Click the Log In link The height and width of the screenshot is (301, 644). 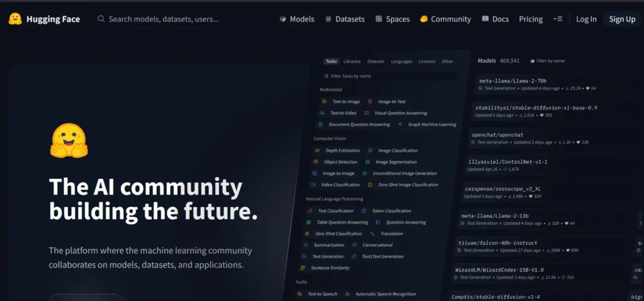pyautogui.click(x=586, y=19)
